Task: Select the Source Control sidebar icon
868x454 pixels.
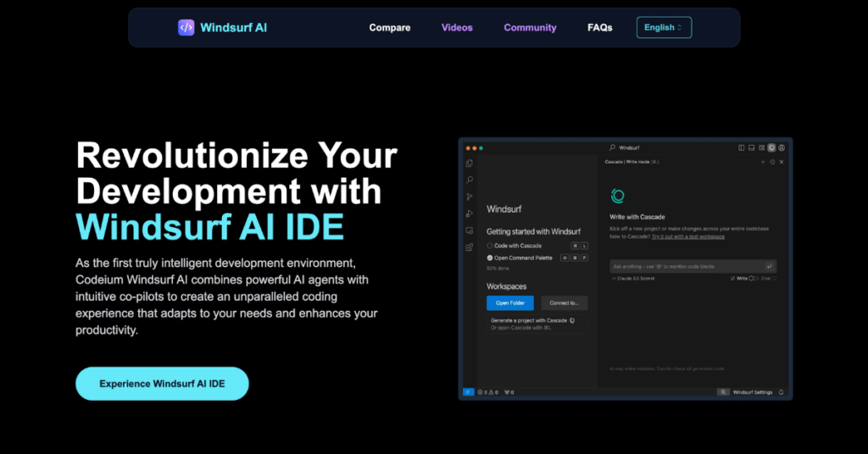Action: (x=469, y=197)
